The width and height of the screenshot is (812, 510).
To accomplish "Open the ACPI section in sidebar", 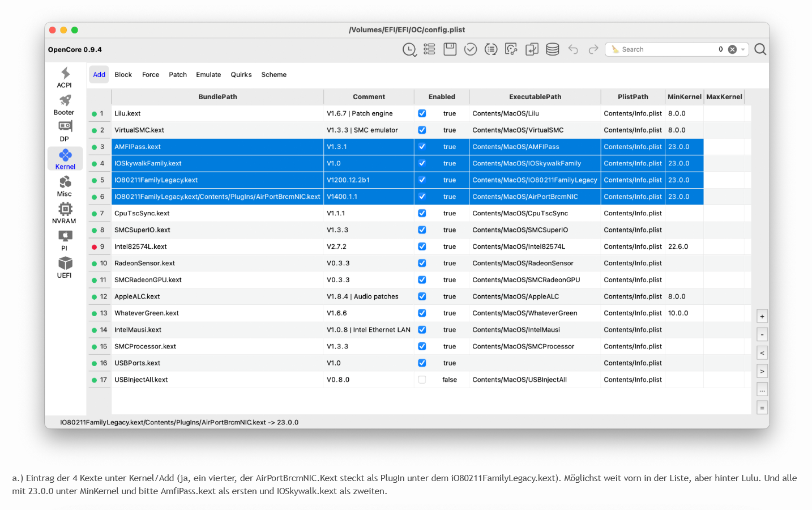I will click(65, 77).
